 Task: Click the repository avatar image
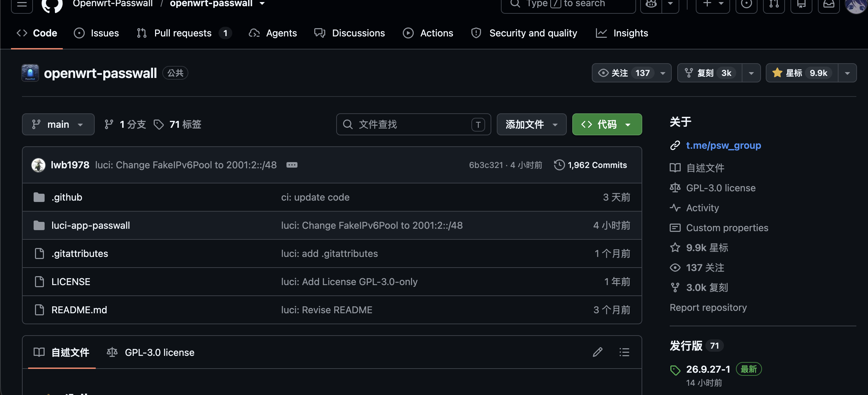point(30,73)
